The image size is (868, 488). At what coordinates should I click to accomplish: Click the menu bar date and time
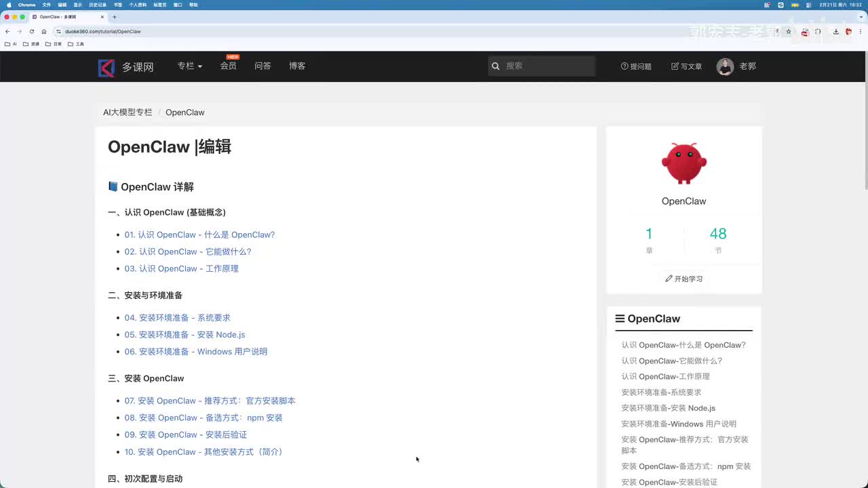840,5
